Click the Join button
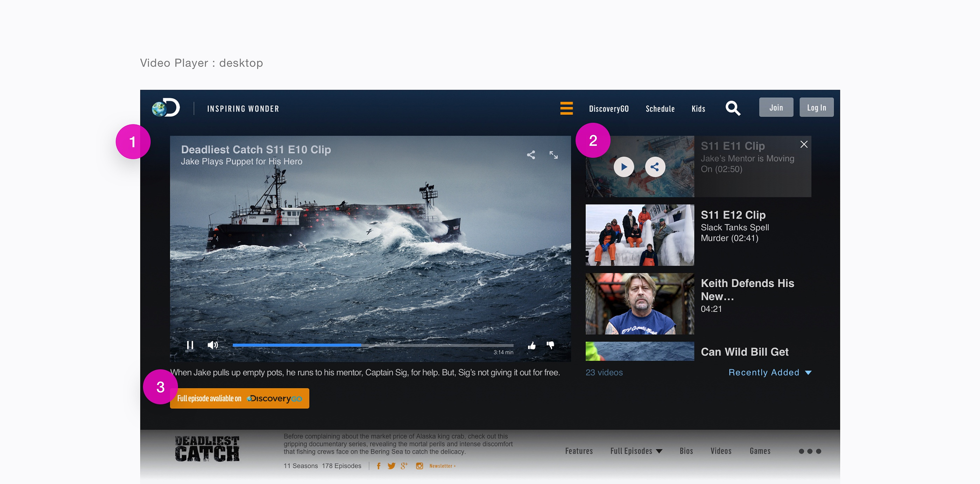The image size is (980, 484). tap(776, 108)
